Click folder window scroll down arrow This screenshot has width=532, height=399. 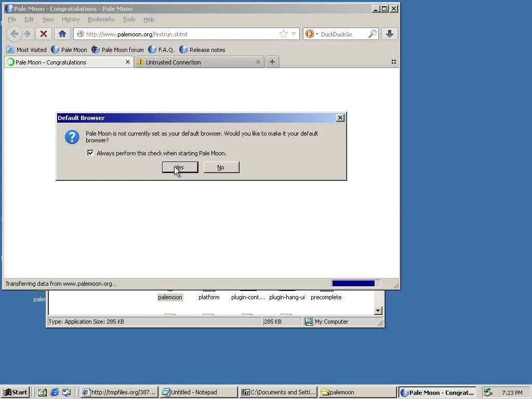pos(378,311)
